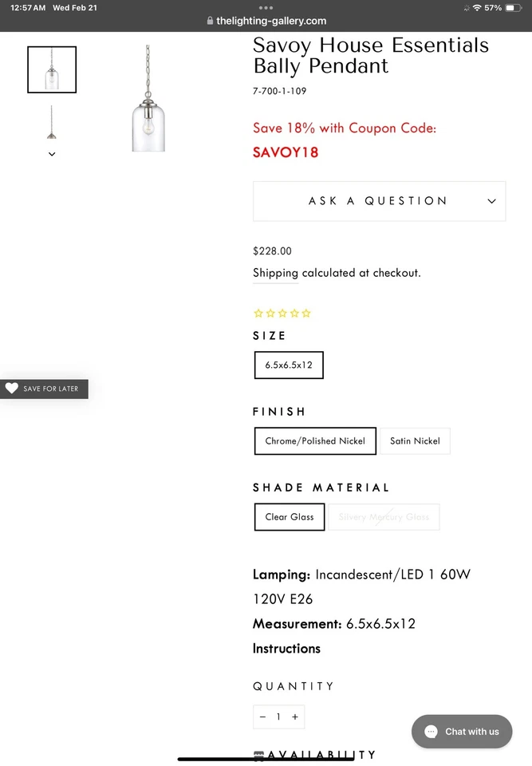Image resolution: width=532 pixels, height=766 pixels.
Task: Open the three-dots page menu at the top
Action: tap(266, 7)
